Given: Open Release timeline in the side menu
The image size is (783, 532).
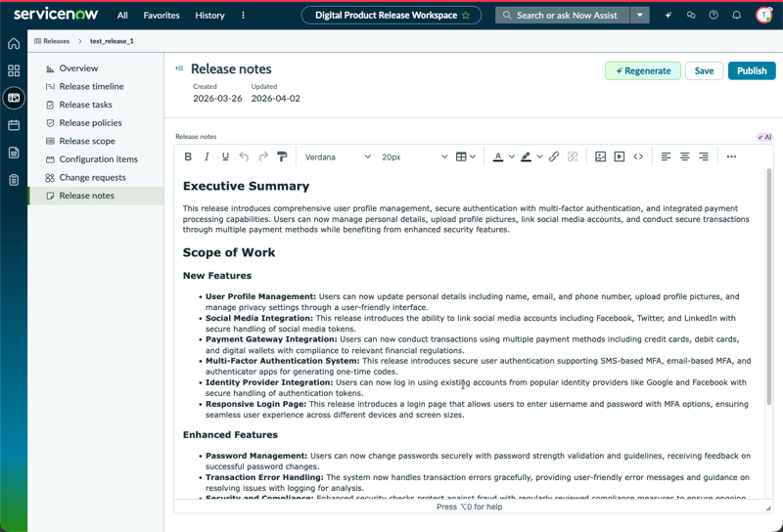Looking at the screenshot, I should [x=91, y=86].
